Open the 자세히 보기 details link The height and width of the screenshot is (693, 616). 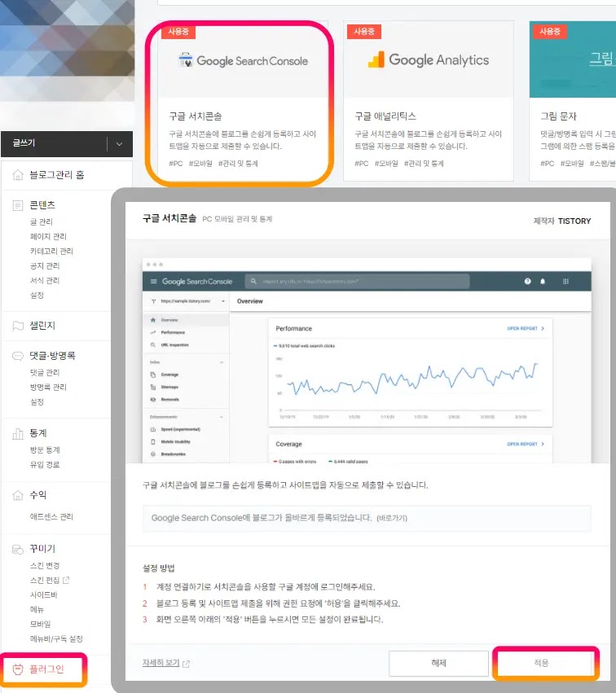[161, 663]
